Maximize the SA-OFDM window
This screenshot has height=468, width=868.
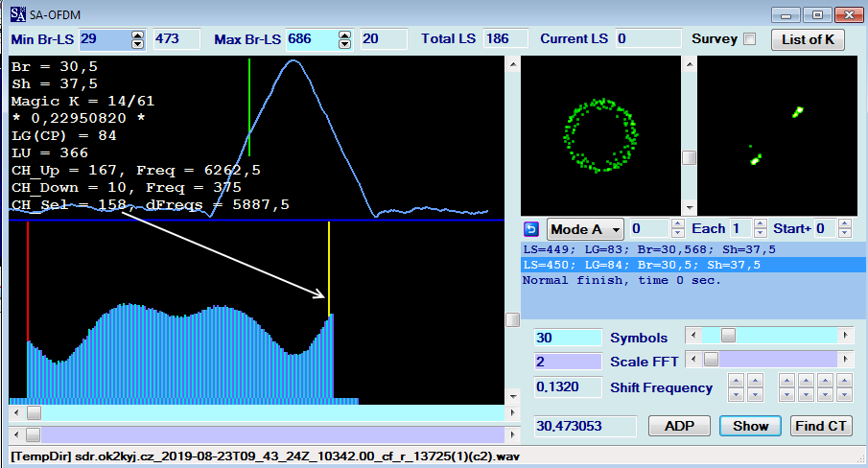coord(816,14)
